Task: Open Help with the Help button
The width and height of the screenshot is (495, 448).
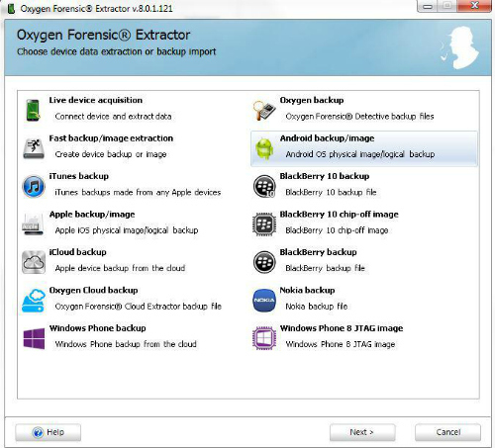Action: [x=49, y=432]
